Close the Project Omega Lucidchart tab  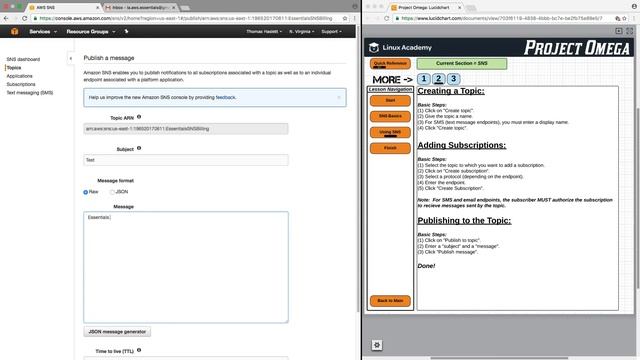(x=460, y=7)
